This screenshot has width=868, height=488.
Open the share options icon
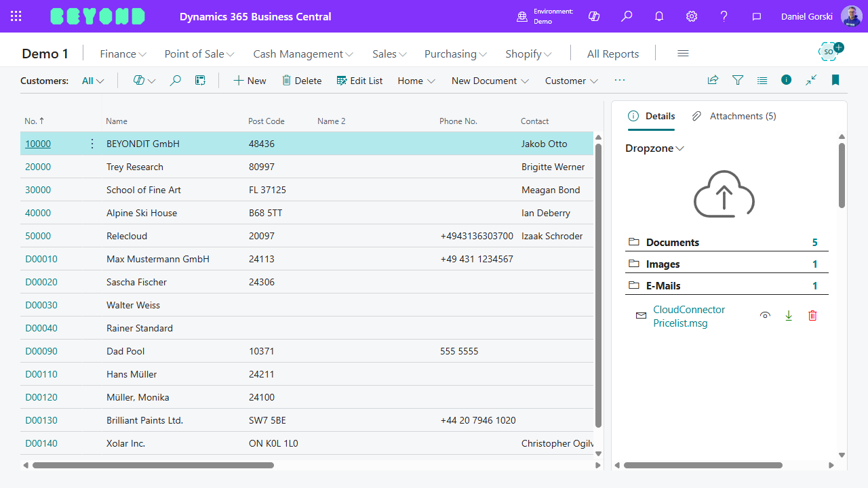713,80
